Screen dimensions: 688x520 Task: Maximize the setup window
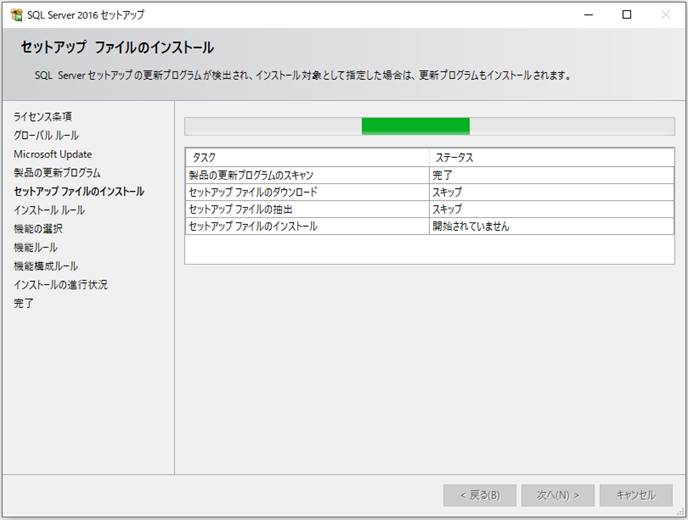click(x=627, y=15)
